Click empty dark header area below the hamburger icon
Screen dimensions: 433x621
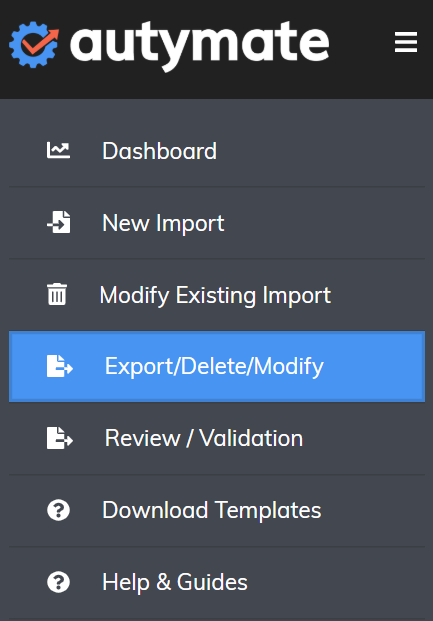click(406, 77)
